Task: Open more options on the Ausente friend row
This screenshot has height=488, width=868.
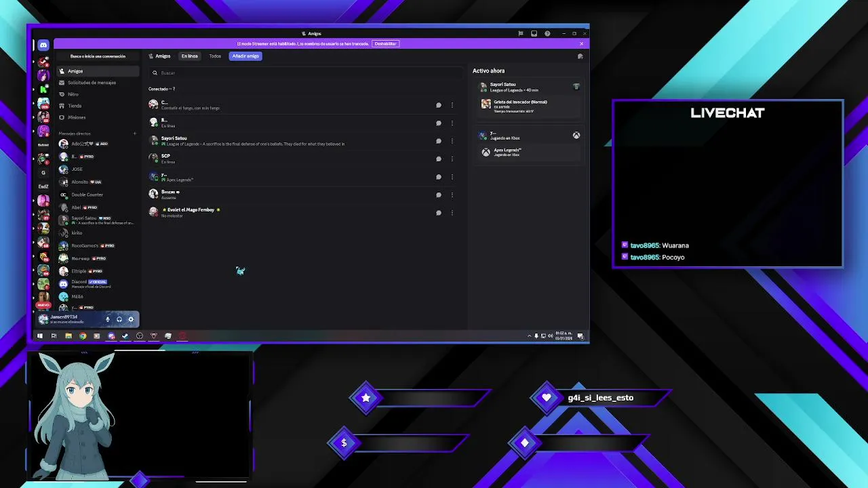Action: pos(452,195)
